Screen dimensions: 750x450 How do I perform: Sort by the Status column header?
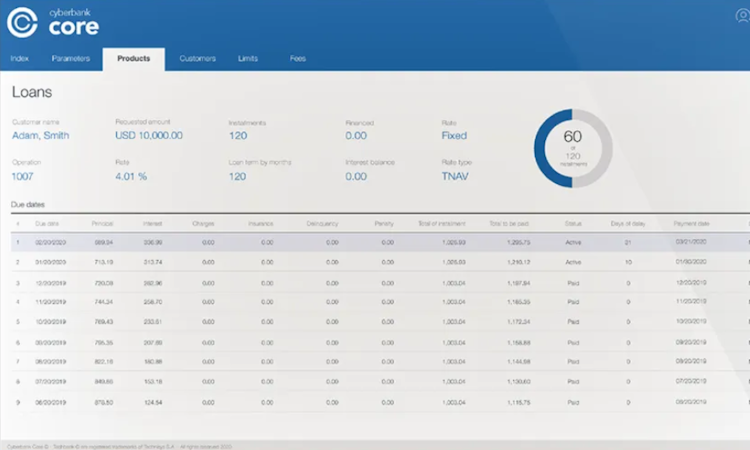pyautogui.click(x=573, y=223)
